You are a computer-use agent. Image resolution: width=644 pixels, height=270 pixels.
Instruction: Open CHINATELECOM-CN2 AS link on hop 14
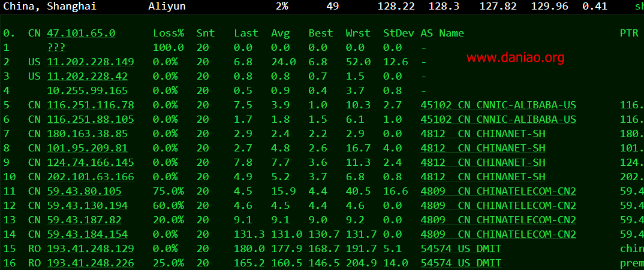(x=498, y=234)
